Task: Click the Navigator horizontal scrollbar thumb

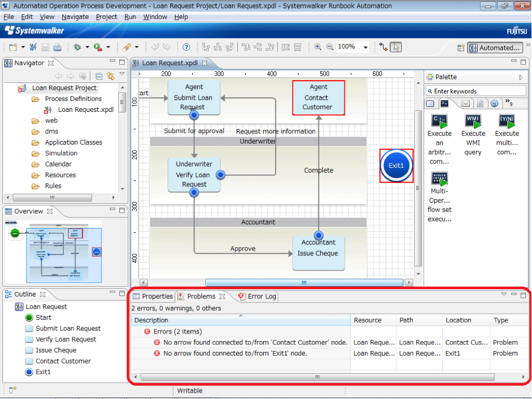Action: (52, 197)
